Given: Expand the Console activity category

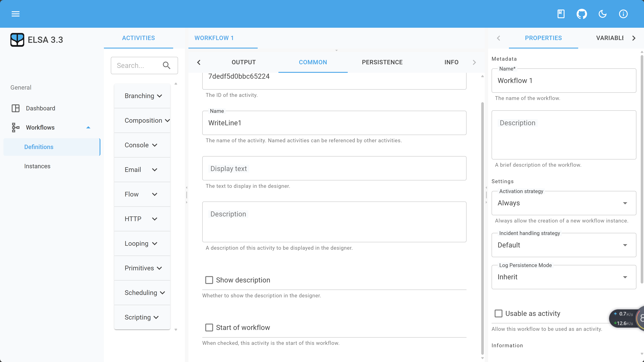Looking at the screenshot, I should pos(142,145).
